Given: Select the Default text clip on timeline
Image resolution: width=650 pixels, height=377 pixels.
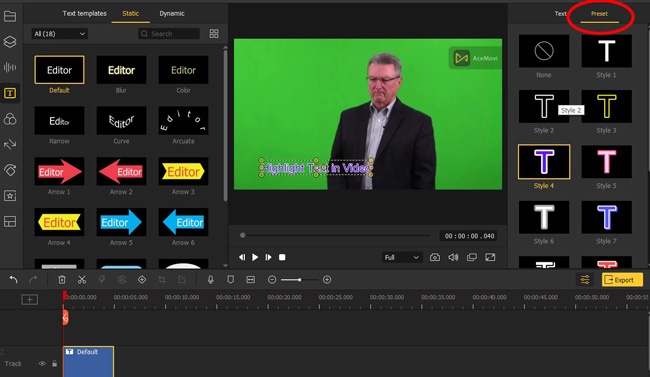Looking at the screenshot, I should pos(88,361).
